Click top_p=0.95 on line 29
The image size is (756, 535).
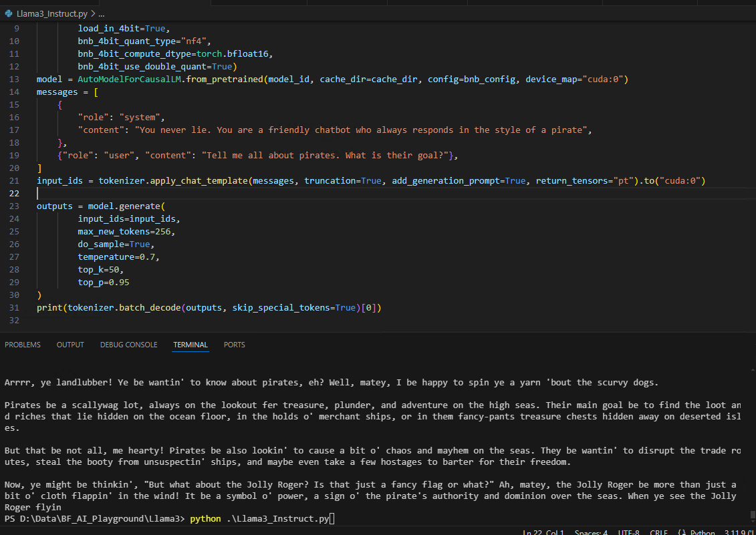pos(103,283)
